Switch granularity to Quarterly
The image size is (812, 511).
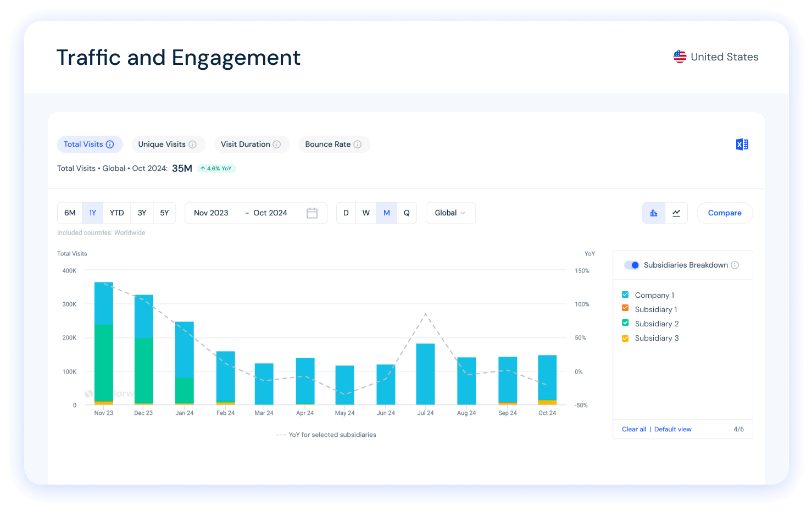point(407,213)
